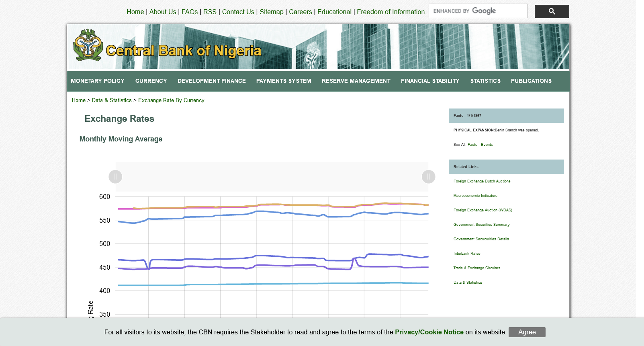The height and width of the screenshot is (346, 644).
Task: Click the Central Bank of Nigeria logo
Action: [x=88, y=45]
